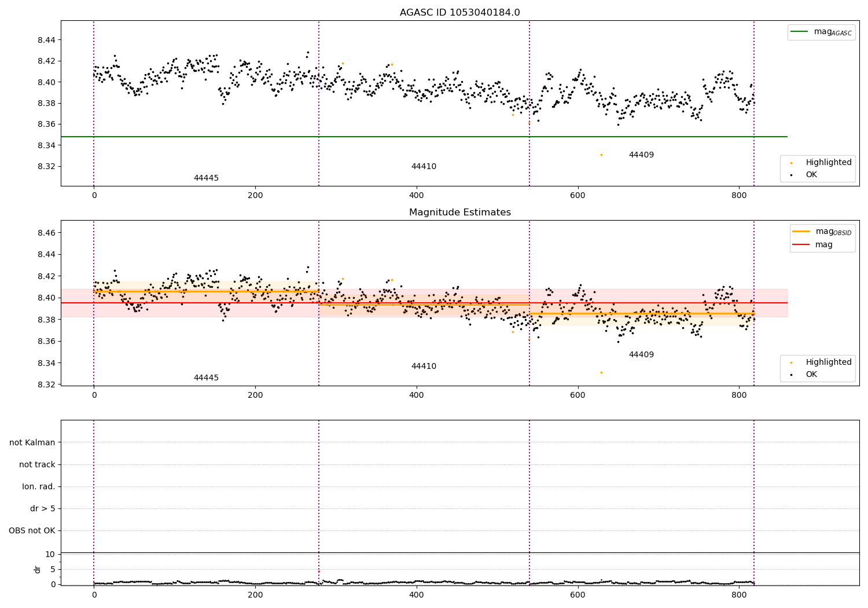Click the 'Magnitude Estimates' plot title

coord(459,213)
